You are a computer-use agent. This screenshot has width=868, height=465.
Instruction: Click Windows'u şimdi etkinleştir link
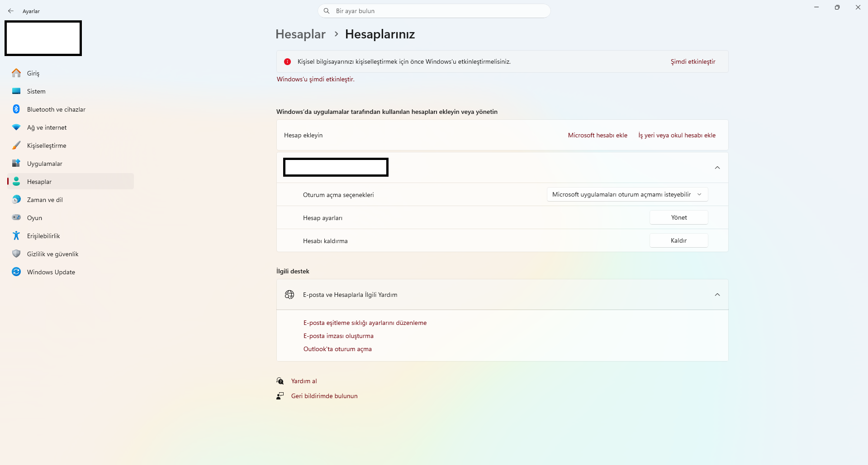[x=316, y=79]
